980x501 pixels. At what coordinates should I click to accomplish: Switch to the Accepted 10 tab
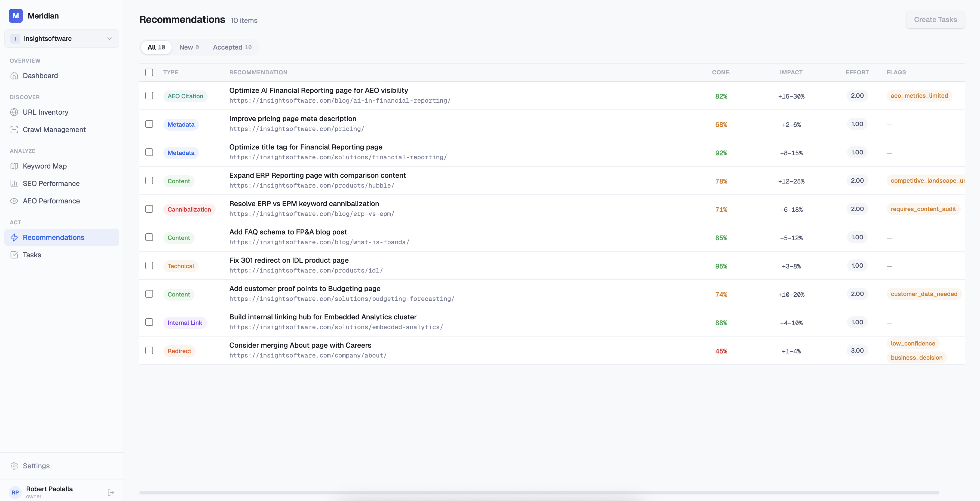pos(232,48)
